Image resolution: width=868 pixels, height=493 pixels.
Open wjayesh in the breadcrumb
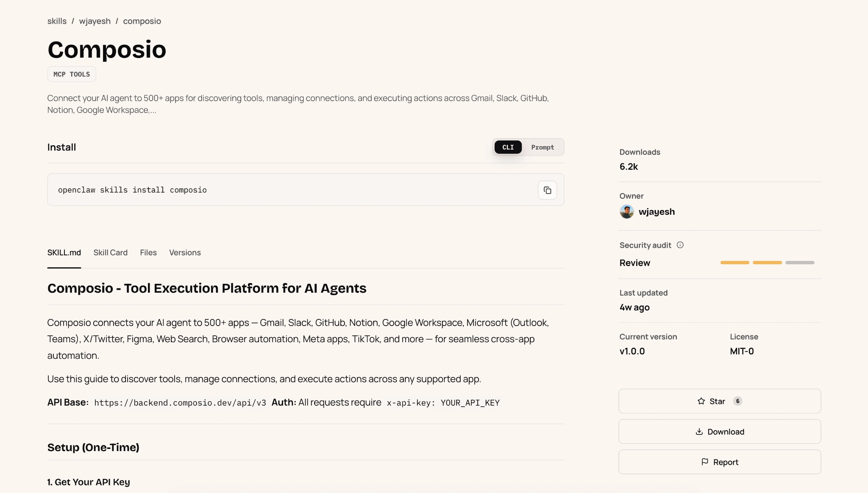(95, 21)
